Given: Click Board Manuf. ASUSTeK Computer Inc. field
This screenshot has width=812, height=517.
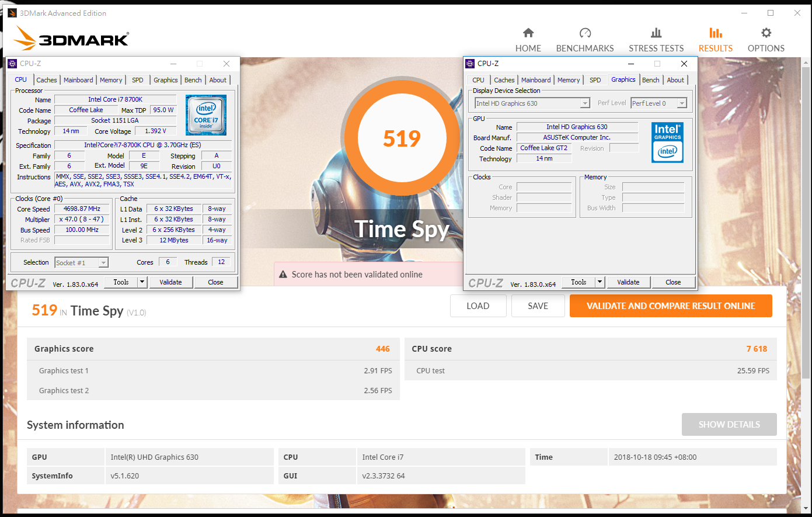Looking at the screenshot, I should click(577, 137).
